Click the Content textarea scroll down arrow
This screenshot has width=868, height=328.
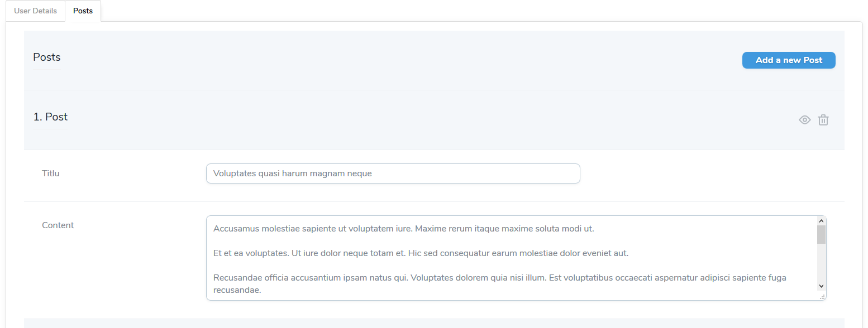[821, 286]
